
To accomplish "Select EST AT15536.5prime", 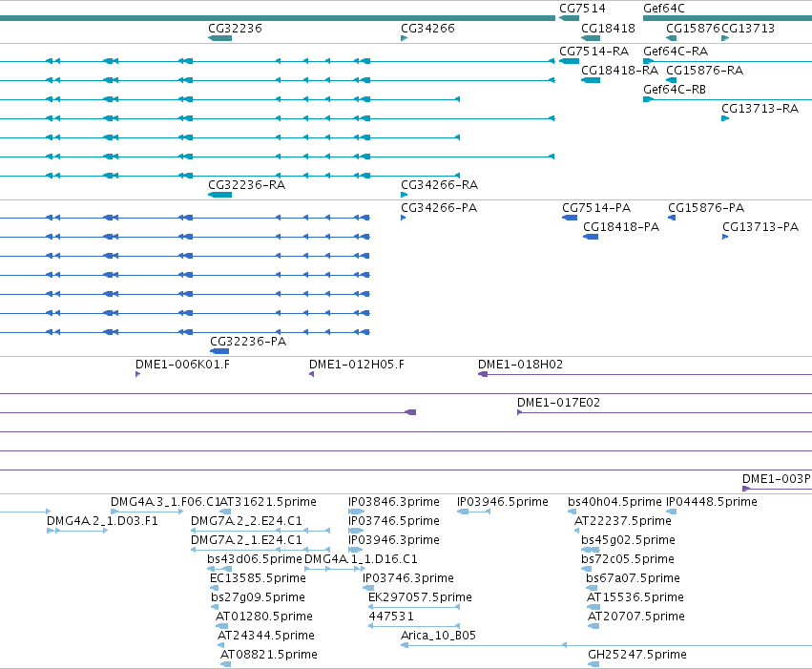I will coord(635,598).
